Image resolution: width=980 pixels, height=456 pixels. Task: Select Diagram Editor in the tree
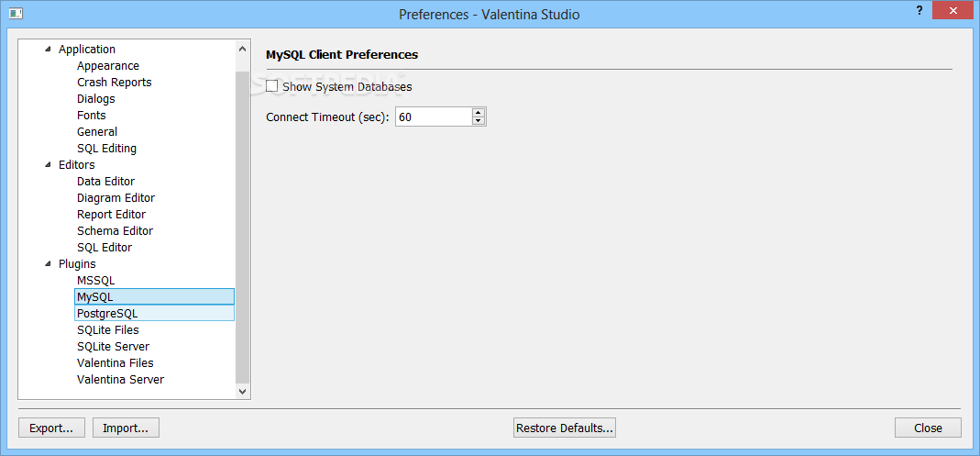(116, 197)
